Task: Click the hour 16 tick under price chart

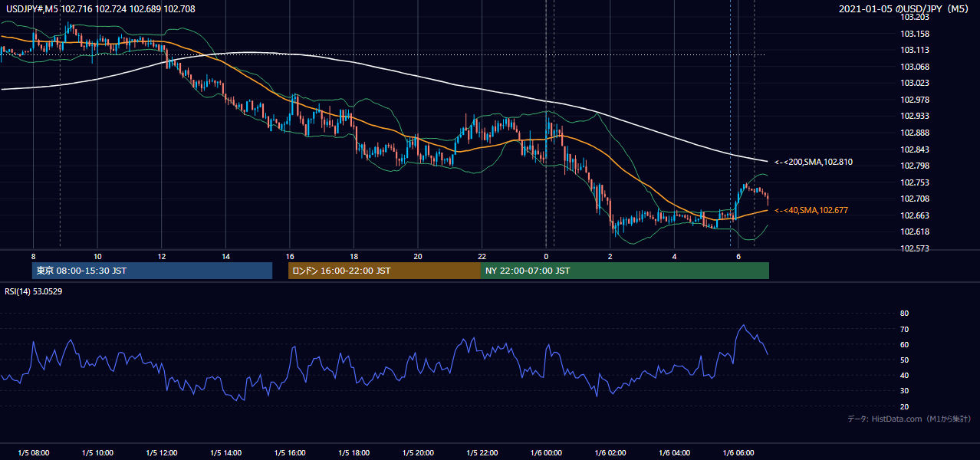Action: point(289,256)
